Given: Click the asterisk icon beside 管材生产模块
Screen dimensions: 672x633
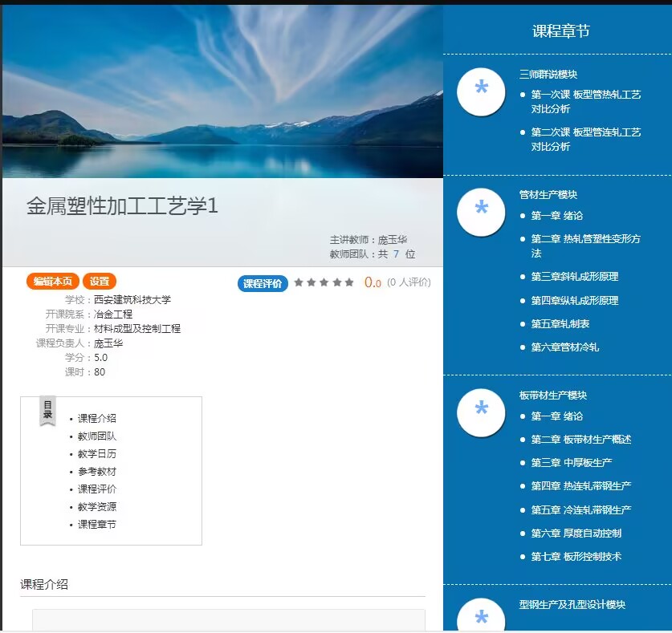Looking at the screenshot, I should (481, 212).
